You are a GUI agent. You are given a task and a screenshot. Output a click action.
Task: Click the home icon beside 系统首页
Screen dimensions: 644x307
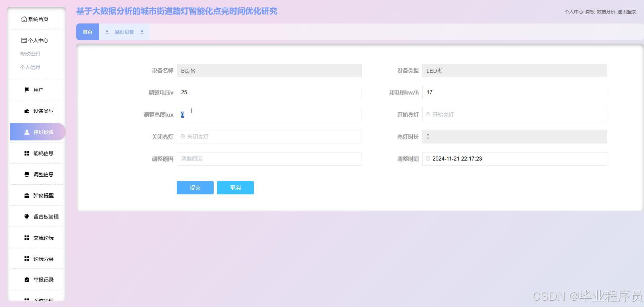tap(24, 19)
